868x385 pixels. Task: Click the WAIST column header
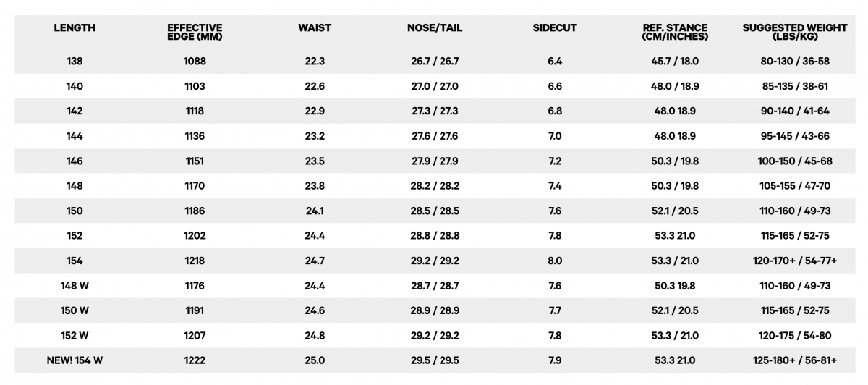click(315, 28)
